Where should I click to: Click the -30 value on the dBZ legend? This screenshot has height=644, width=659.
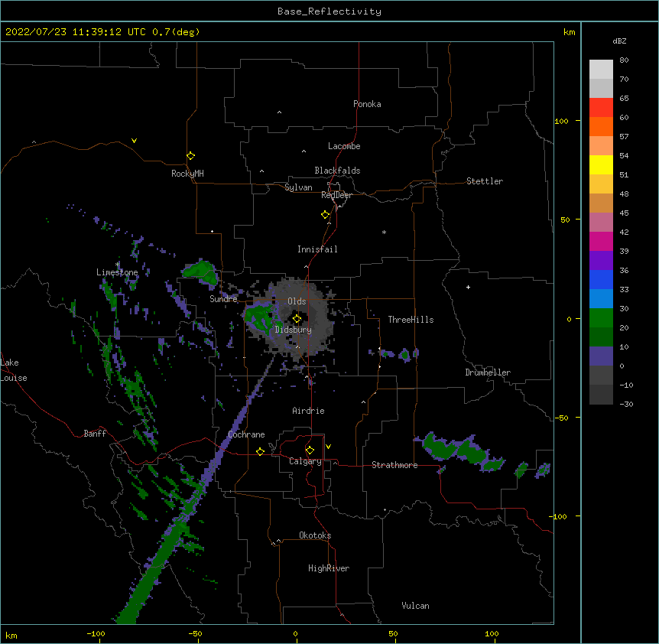tap(626, 405)
